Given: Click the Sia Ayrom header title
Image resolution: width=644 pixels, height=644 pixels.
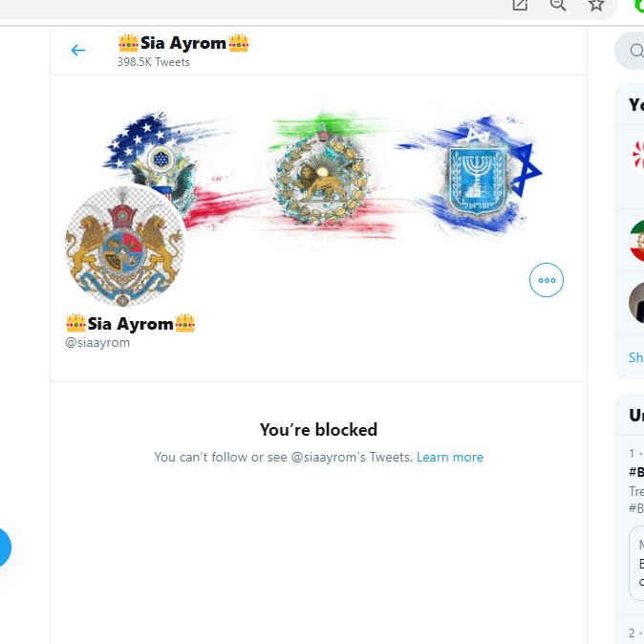Looking at the screenshot, I should coord(183,43).
